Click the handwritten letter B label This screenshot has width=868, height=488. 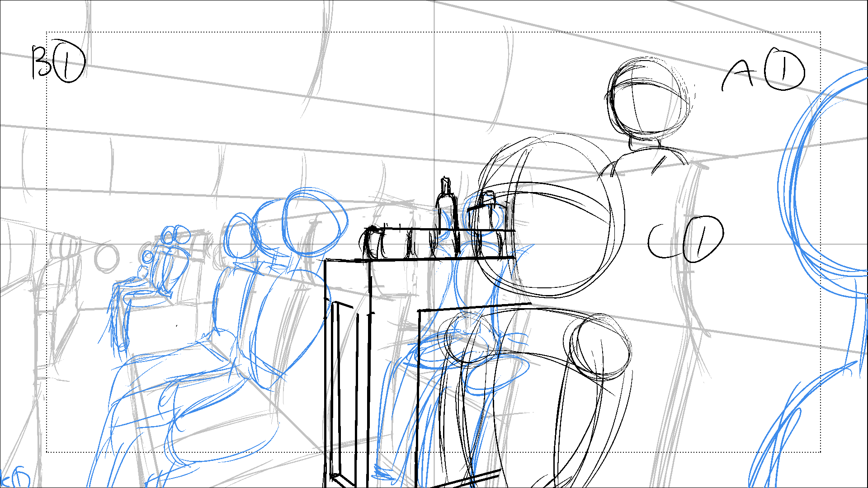41,62
